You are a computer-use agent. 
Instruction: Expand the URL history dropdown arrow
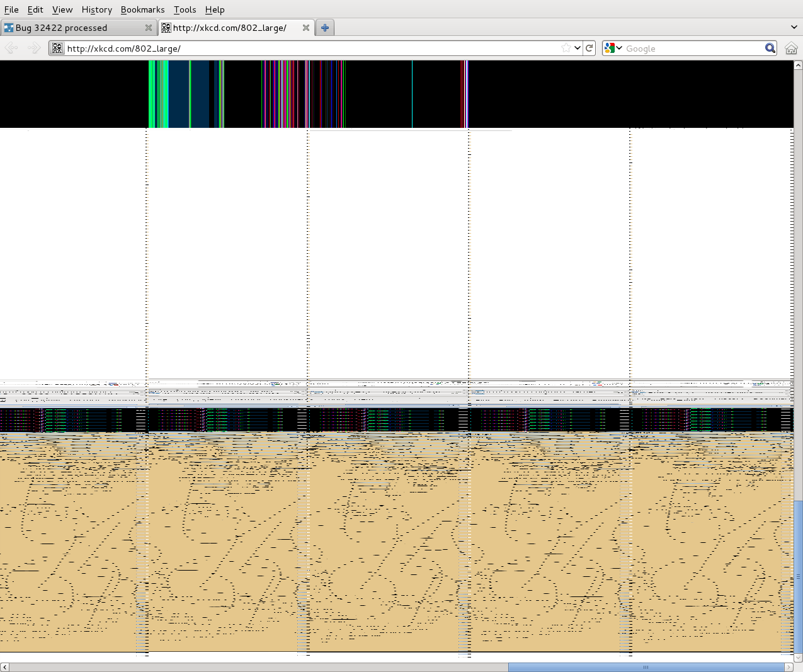(x=578, y=48)
